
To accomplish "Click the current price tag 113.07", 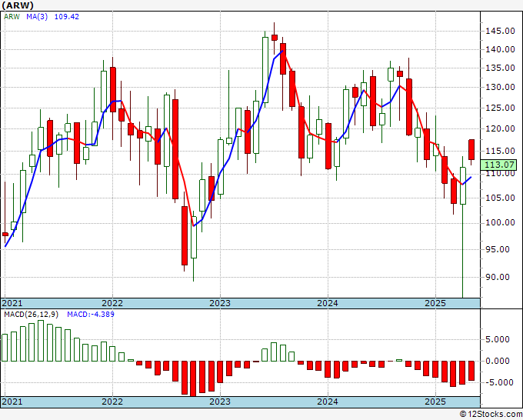I will tap(499, 165).
